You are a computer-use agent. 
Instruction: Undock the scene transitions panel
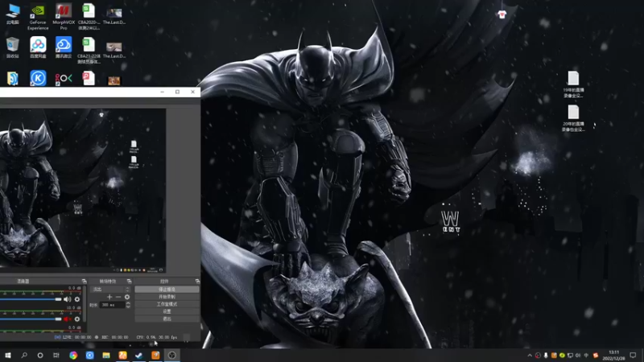[129, 281]
